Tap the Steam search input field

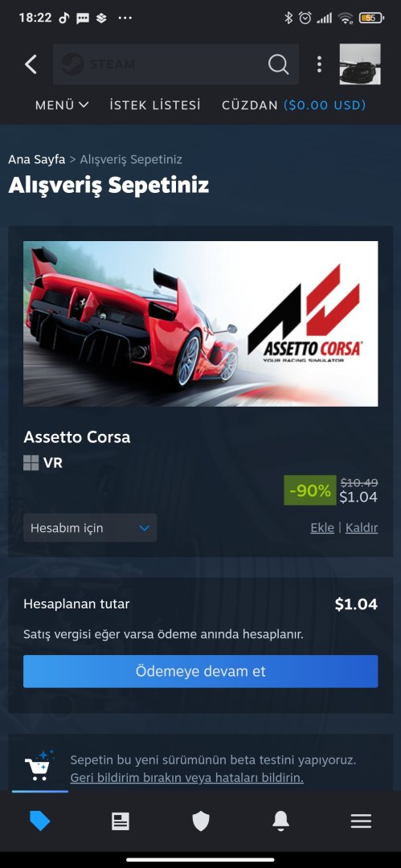pyautogui.click(x=161, y=64)
